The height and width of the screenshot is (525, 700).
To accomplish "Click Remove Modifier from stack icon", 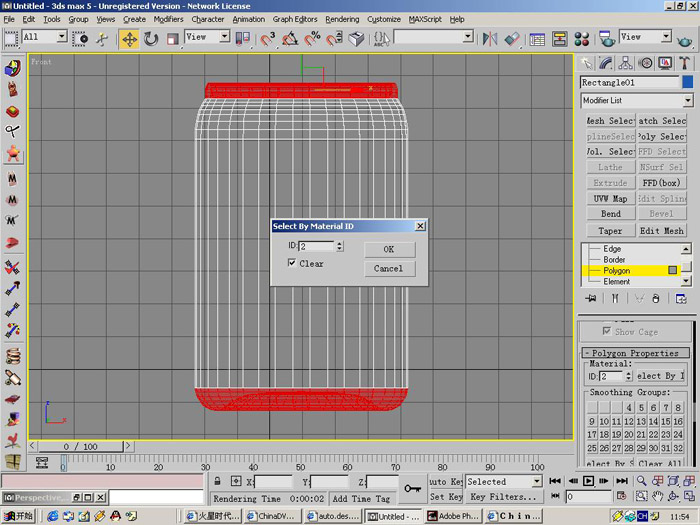I will click(x=656, y=298).
